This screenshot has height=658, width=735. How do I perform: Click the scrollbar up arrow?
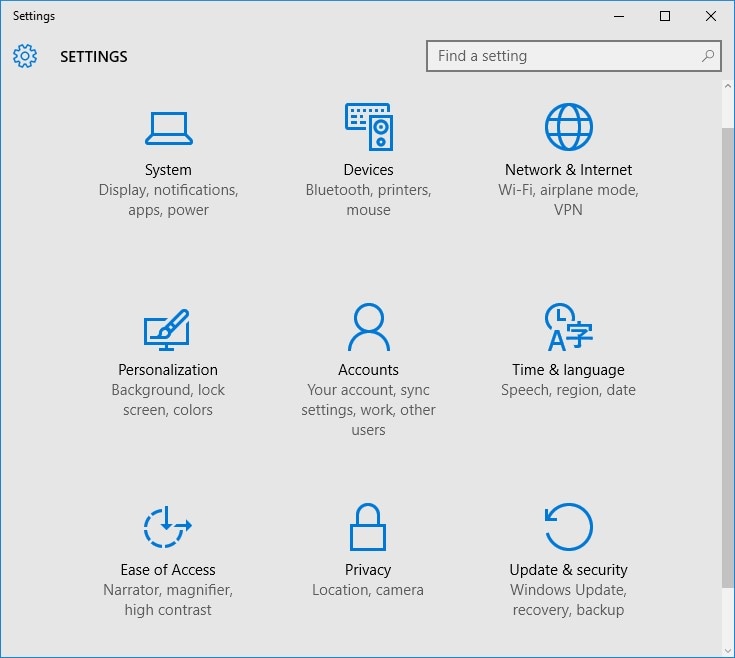click(728, 86)
